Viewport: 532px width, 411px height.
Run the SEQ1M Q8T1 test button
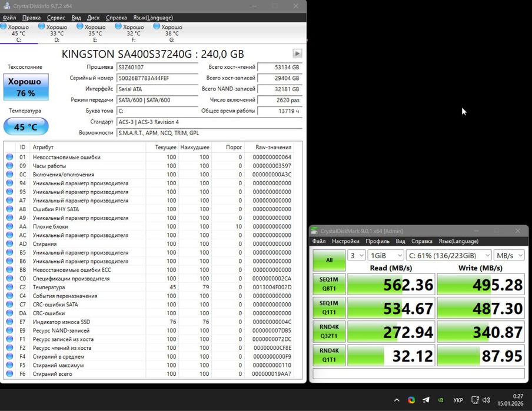(x=329, y=284)
